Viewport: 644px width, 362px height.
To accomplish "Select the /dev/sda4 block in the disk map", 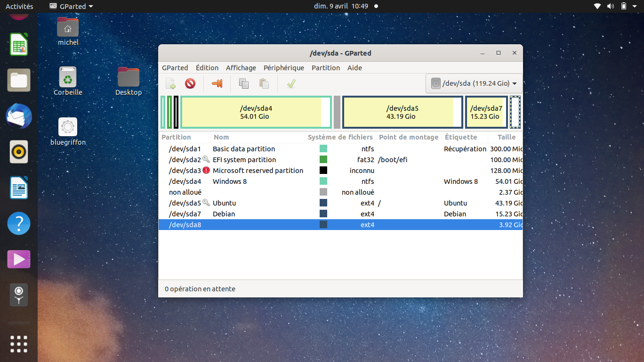I will (x=256, y=112).
